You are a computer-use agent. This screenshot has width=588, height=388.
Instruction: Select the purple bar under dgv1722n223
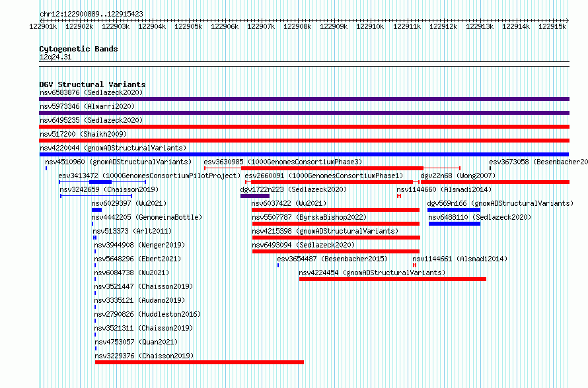pos(255,196)
